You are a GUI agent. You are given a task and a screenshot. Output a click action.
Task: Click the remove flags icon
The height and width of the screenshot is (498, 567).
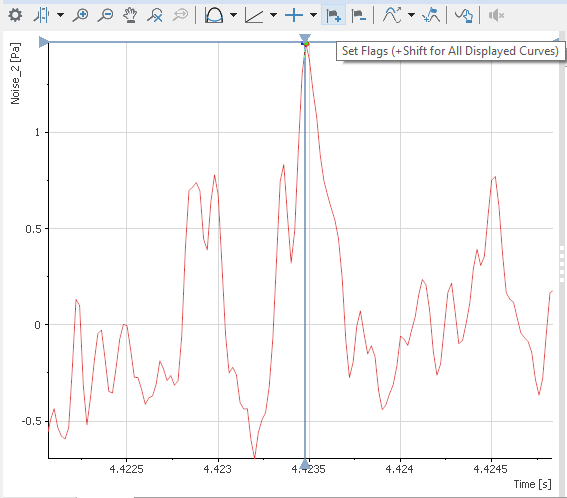[x=359, y=15]
